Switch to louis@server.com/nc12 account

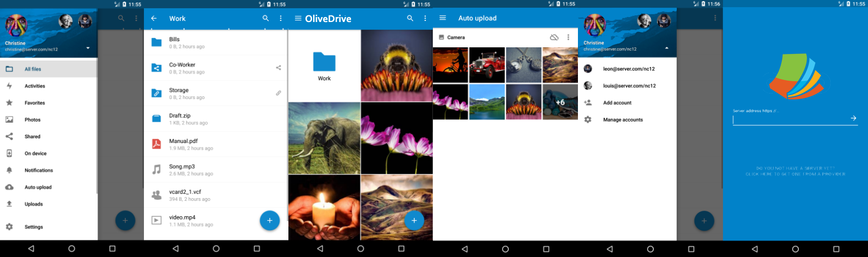[627, 86]
